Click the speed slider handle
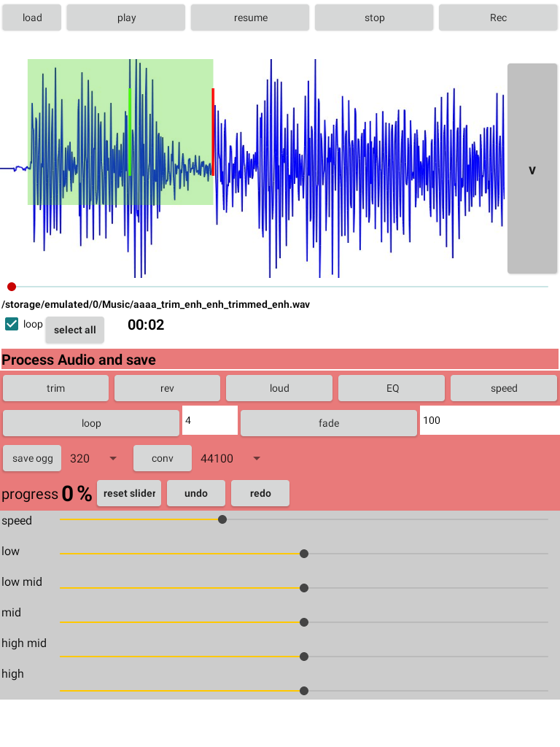The width and height of the screenshot is (560, 747). [222, 519]
